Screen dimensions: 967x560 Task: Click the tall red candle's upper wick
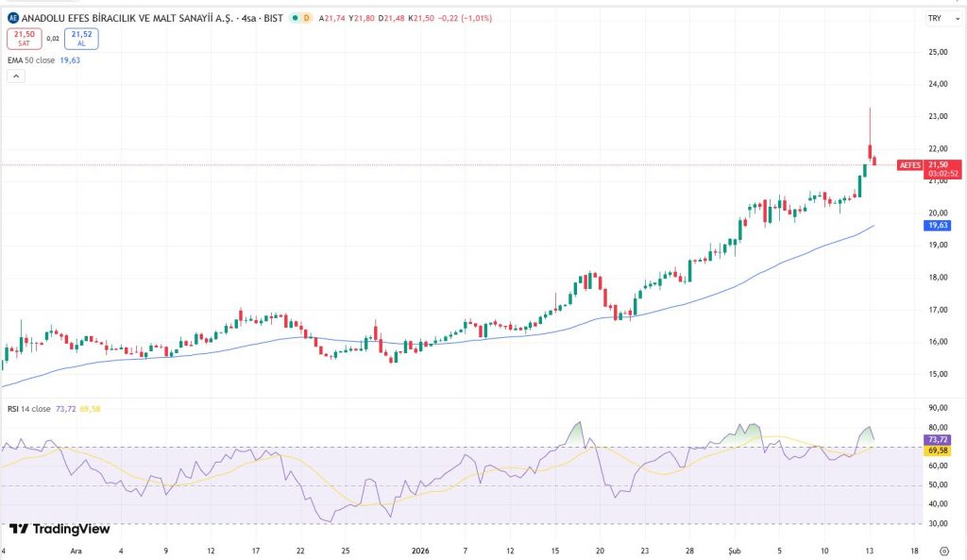pos(870,125)
